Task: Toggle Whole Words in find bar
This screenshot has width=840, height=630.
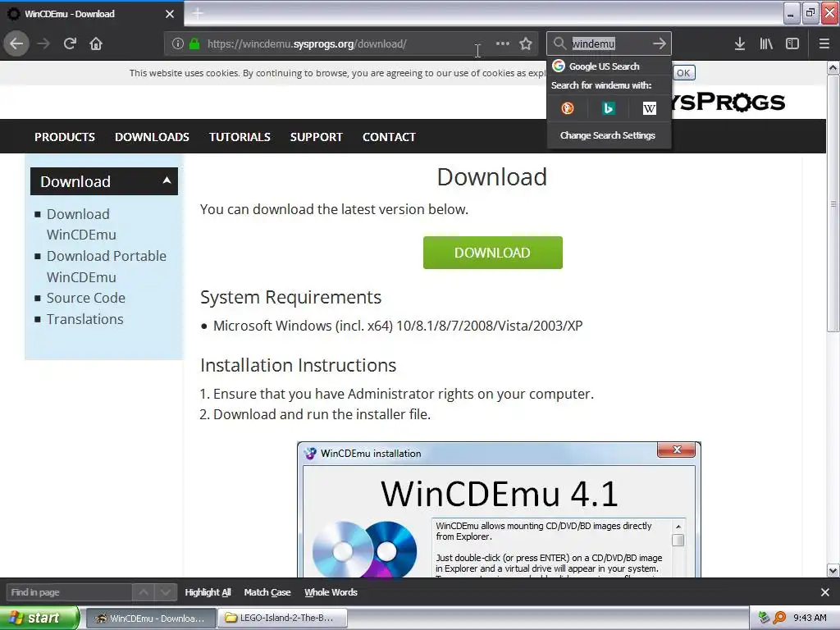Action: pyautogui.click(x=331, y=592)
